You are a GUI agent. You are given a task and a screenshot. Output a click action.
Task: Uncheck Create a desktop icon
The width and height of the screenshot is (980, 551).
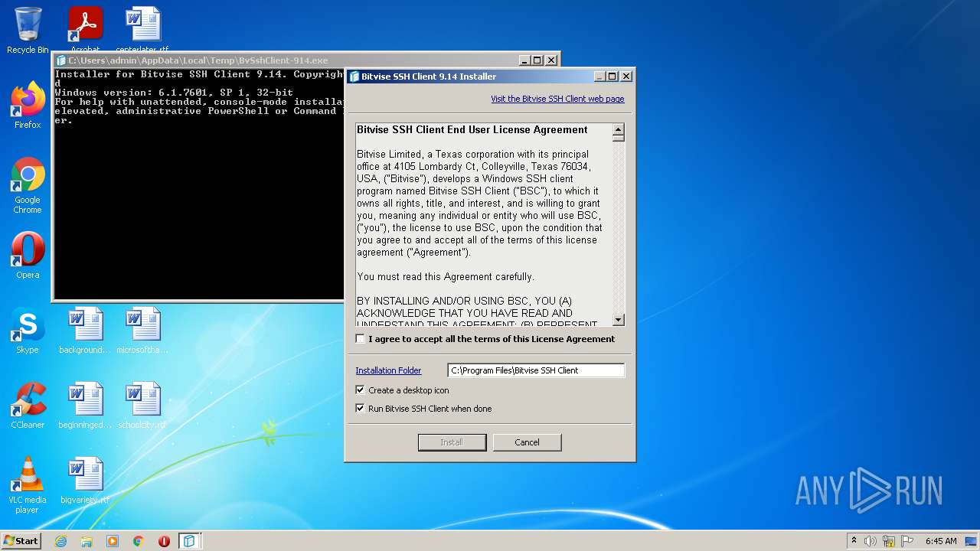pos(361,390)
